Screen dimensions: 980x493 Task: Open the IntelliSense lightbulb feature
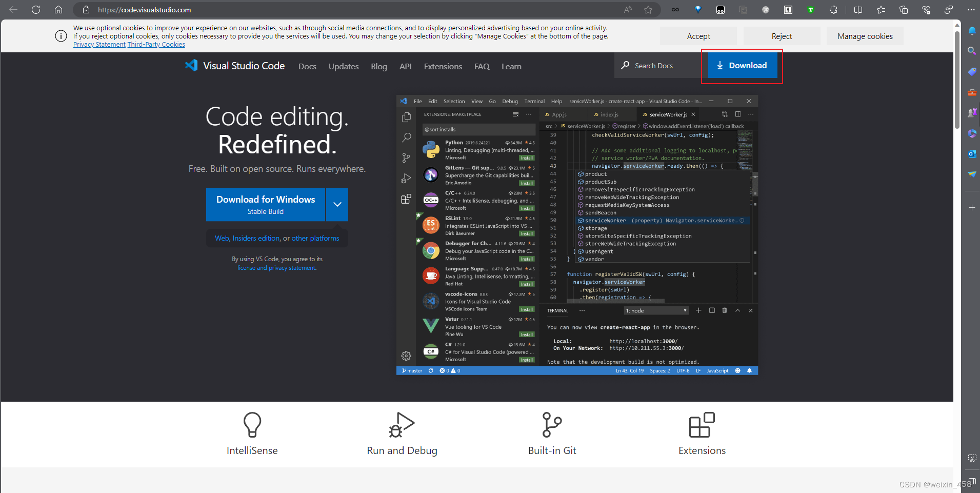(252, 425)
